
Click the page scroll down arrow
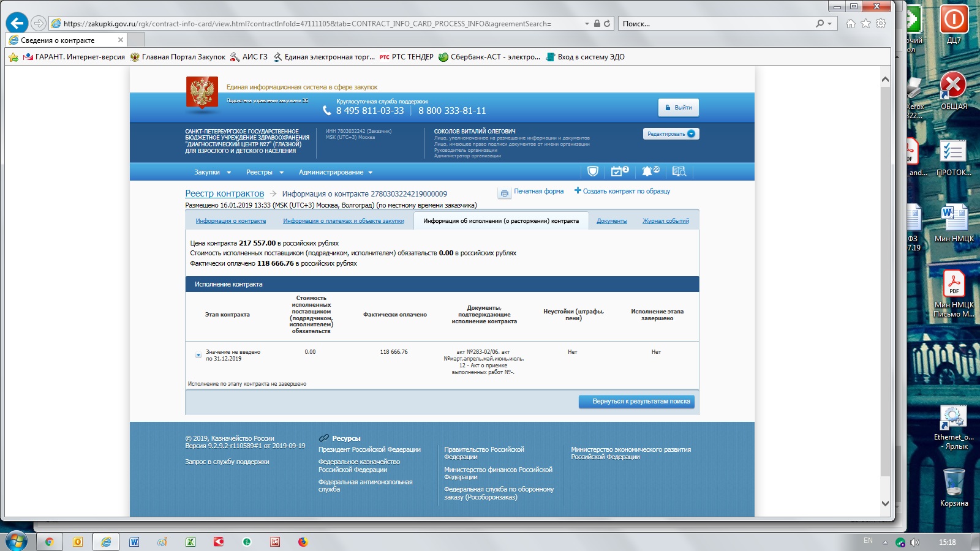click(x=885, y=503)
